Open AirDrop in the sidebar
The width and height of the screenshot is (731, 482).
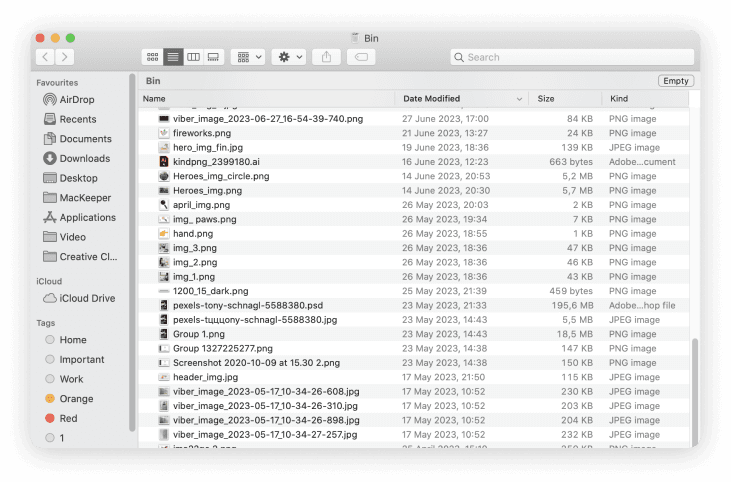click(76, 100)
